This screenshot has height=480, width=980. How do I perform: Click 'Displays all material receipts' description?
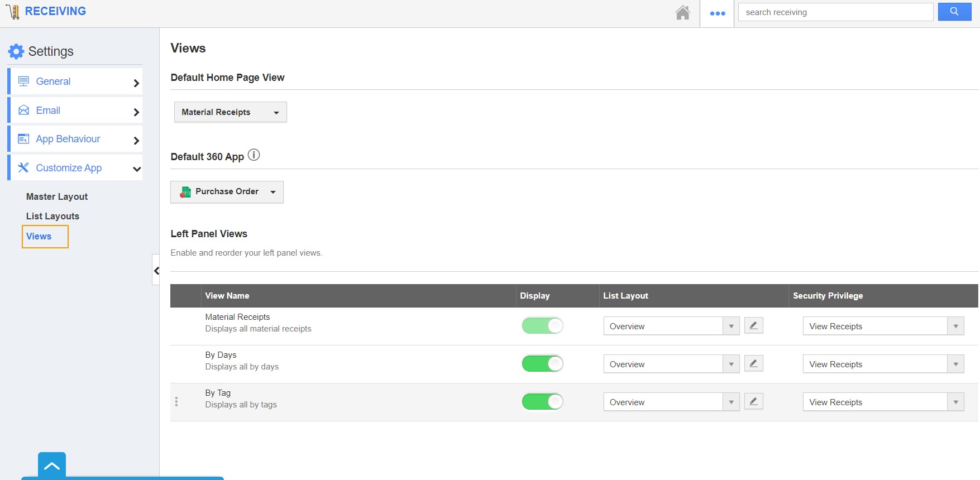click(x=258, y=329)
